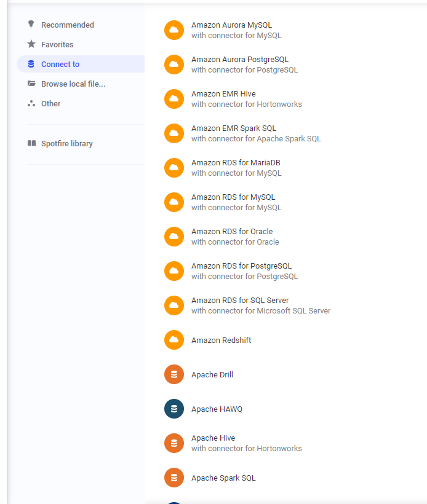The width and height of the screenshot is (427, 504).
Task: Click the Amazon Aurora MySQL cloud icon
Action: [x=174, y=30]
